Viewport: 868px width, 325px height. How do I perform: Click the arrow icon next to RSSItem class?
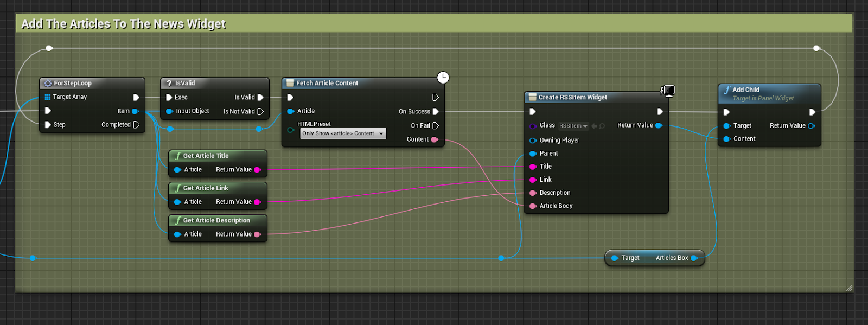(594, 126)
